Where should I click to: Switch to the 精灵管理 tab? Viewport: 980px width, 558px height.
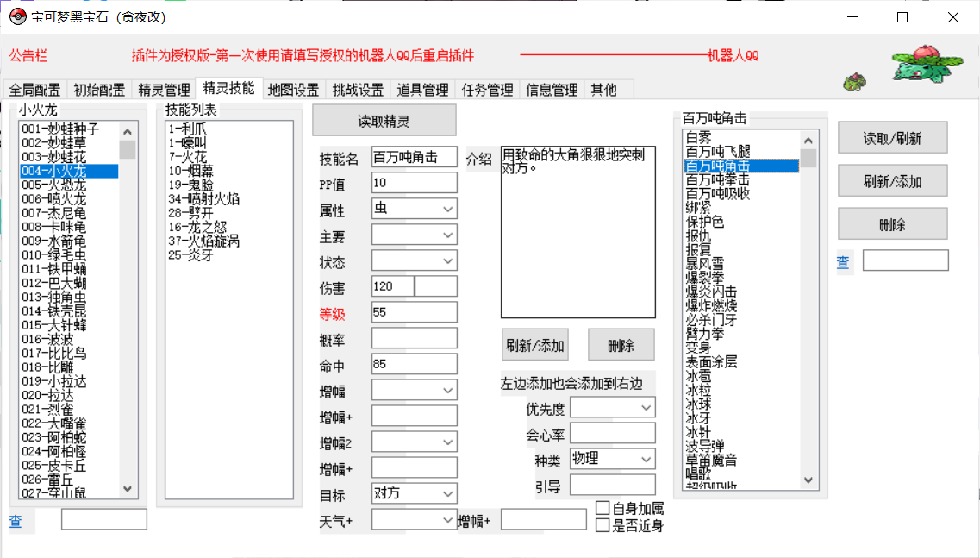point(164,90)
